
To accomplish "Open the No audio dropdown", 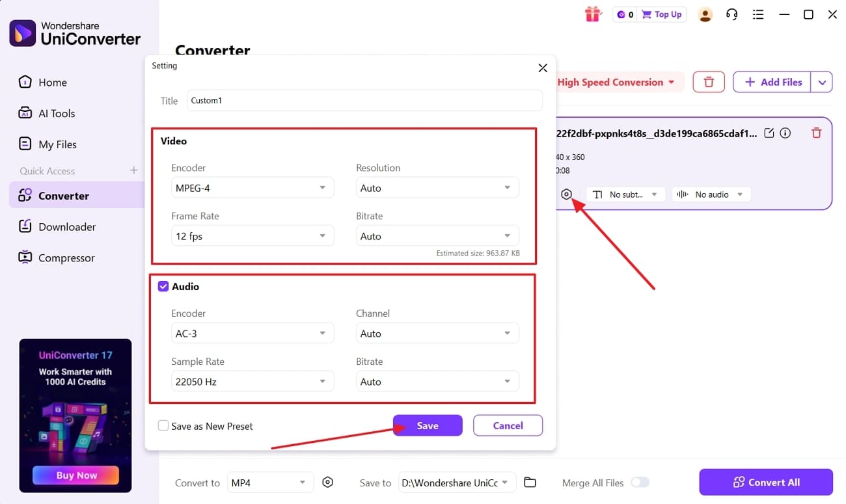I will point(711,194).
